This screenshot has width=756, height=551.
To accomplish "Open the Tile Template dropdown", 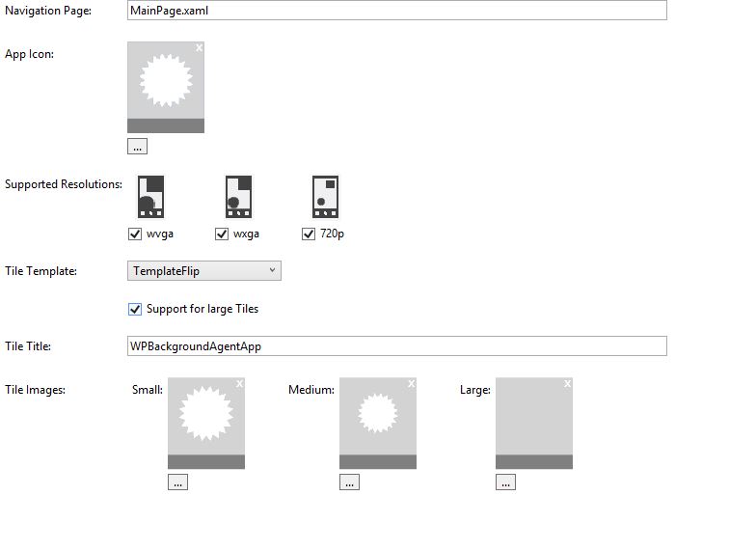I will [x=204, y=270].
